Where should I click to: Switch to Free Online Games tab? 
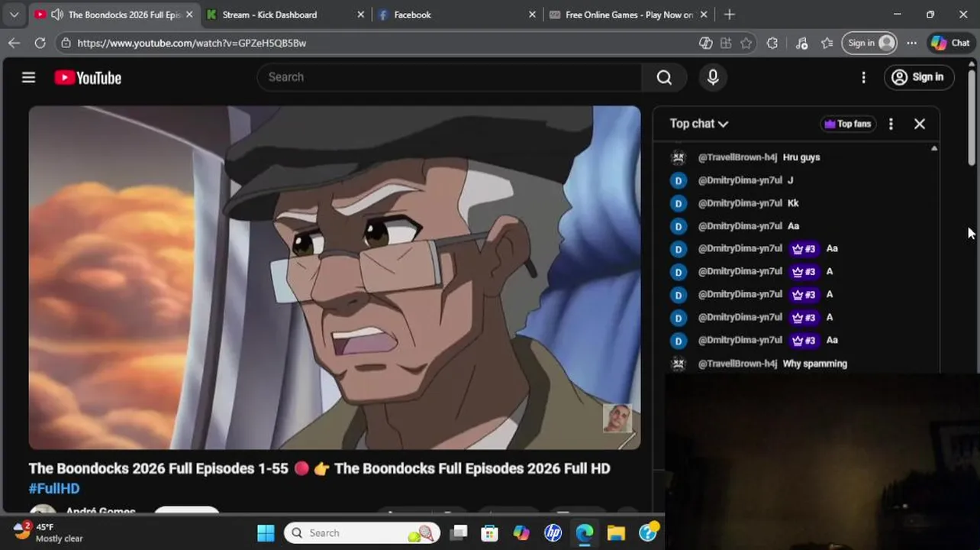tap(629, 15)
